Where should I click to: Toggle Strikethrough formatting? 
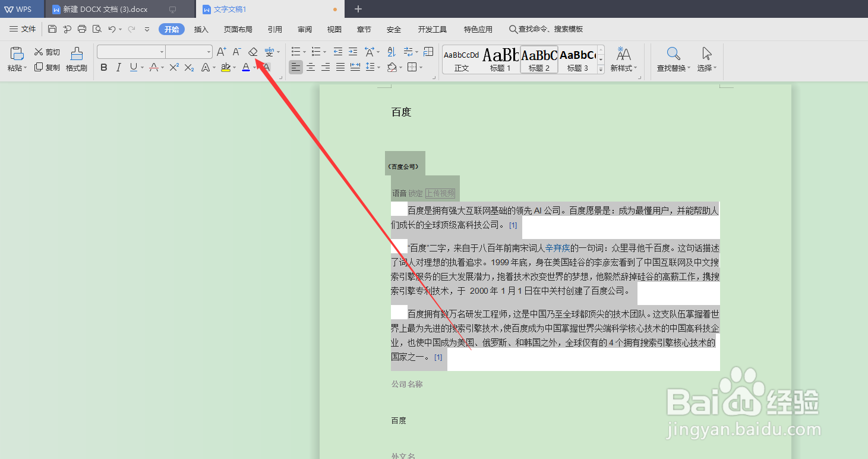click(x=154, y=67)
